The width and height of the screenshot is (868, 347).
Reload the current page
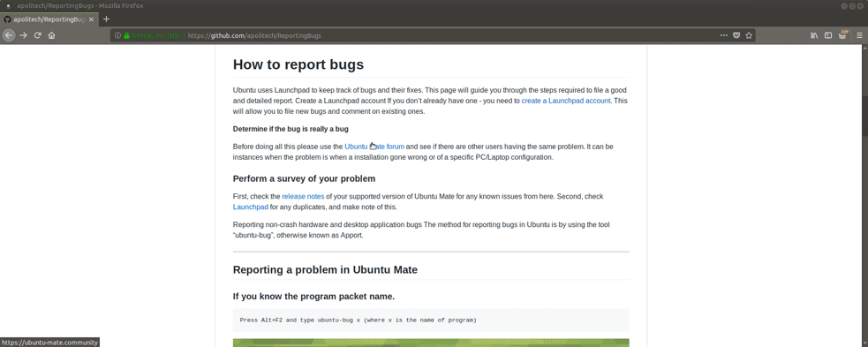pyautogui.click(x=38, y=35)
